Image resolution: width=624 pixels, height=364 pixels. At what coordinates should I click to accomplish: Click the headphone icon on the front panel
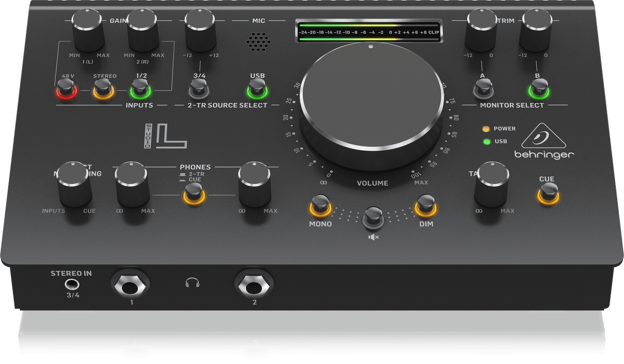click(x=192, y=283)
